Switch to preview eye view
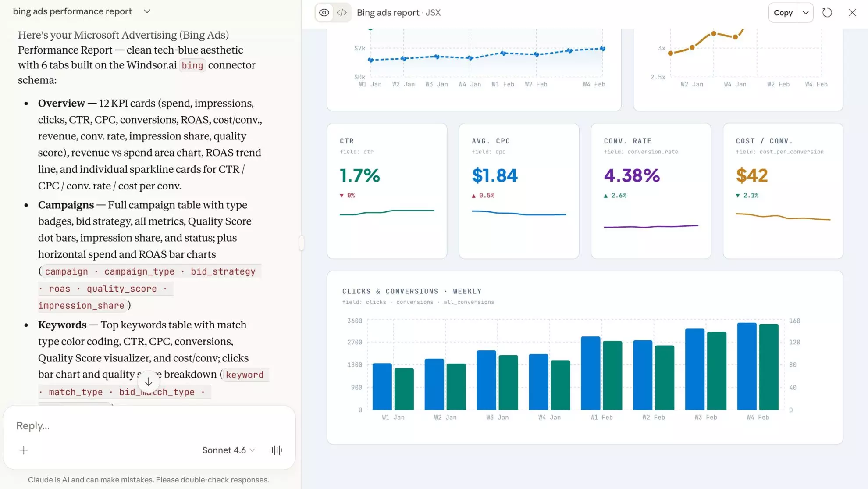The width and height of the screenshot is (868, 489). (324, 13)
